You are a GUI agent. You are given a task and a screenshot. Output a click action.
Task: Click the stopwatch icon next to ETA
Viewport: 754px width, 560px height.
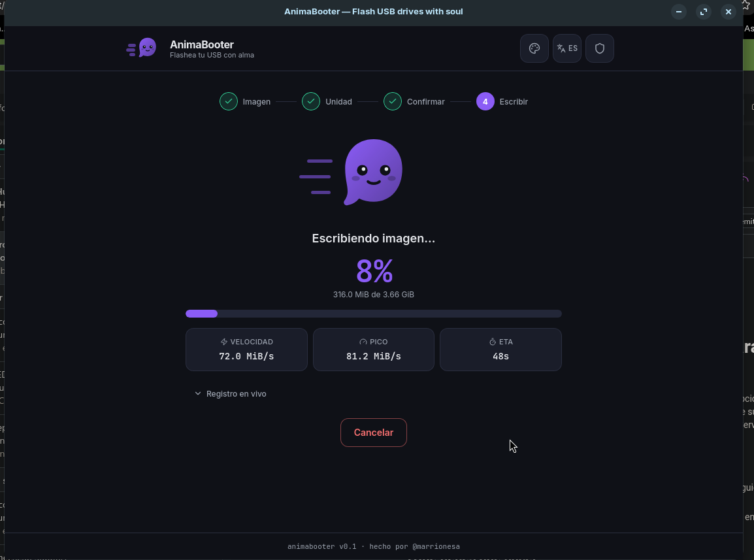click(x=493, y=342)
